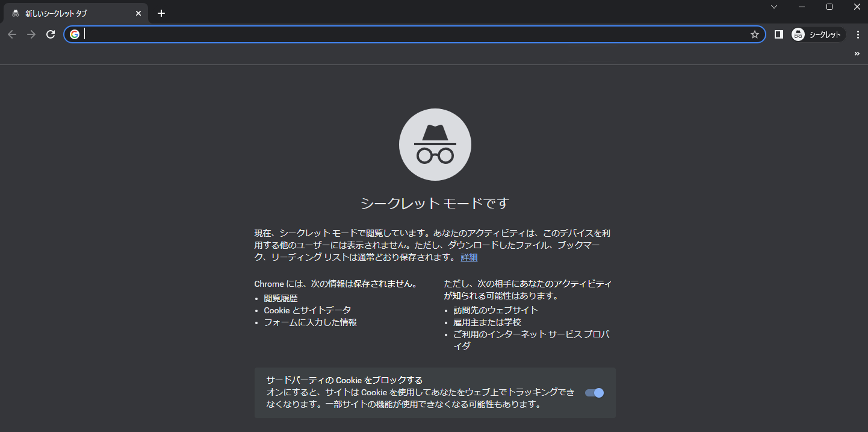Minimize the Chrome window

802,7
